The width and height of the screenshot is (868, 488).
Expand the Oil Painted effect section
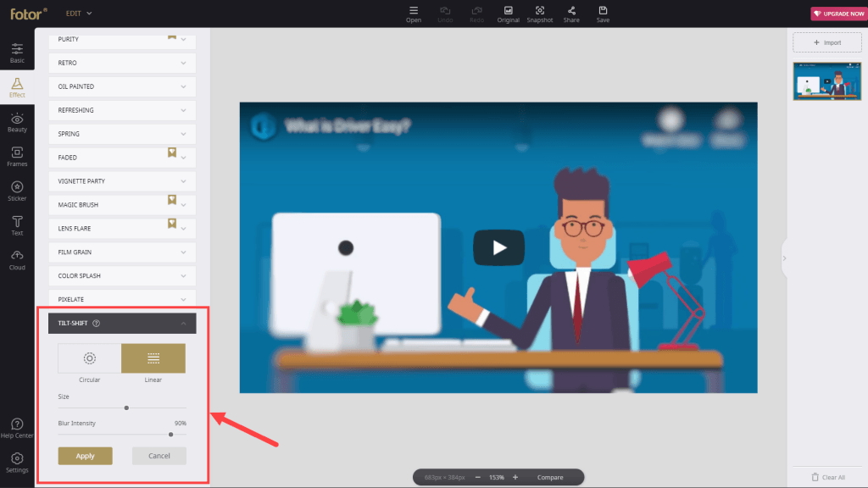click(122, 87)
